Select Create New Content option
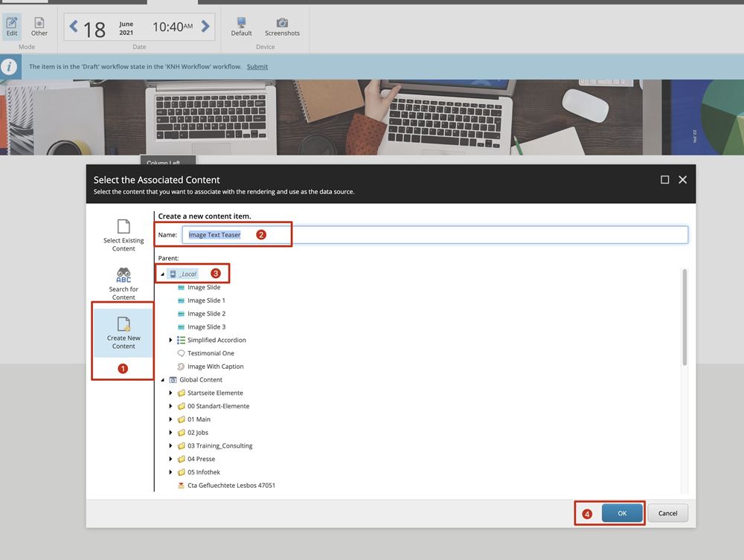This screenshot has height=560, width=744. (x=124, y=332)
